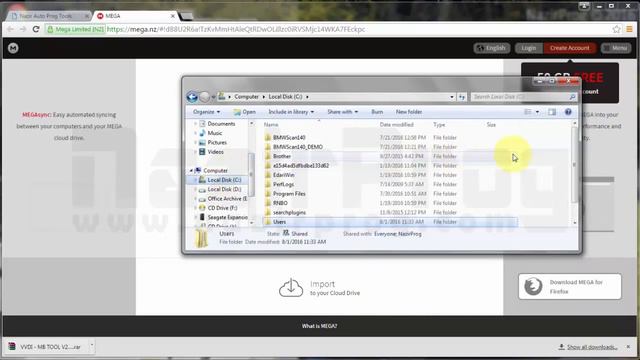640x360 pixels.
Task: Select the PerfLogs folder
Action: point(283,184)
